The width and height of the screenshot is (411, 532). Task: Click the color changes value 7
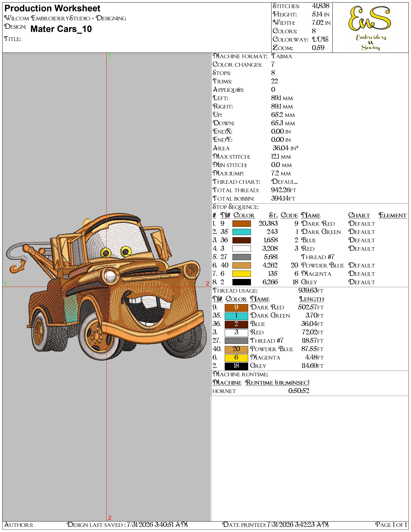[x=273, y=64]
